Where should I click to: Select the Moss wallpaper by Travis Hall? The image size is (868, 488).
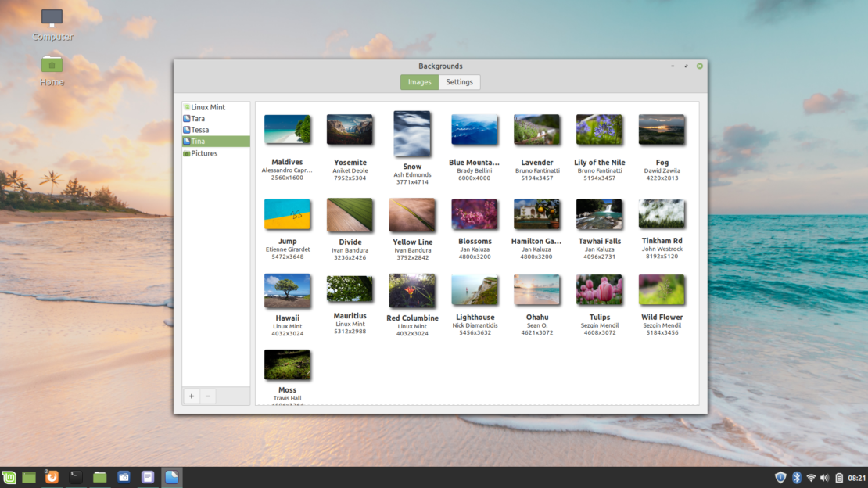287,364
